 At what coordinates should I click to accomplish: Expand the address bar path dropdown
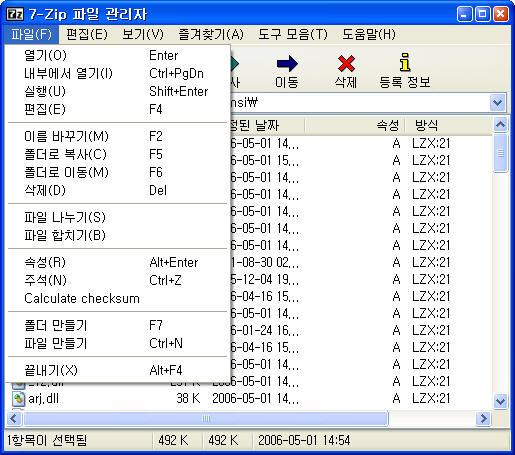[x=498, y=103]
